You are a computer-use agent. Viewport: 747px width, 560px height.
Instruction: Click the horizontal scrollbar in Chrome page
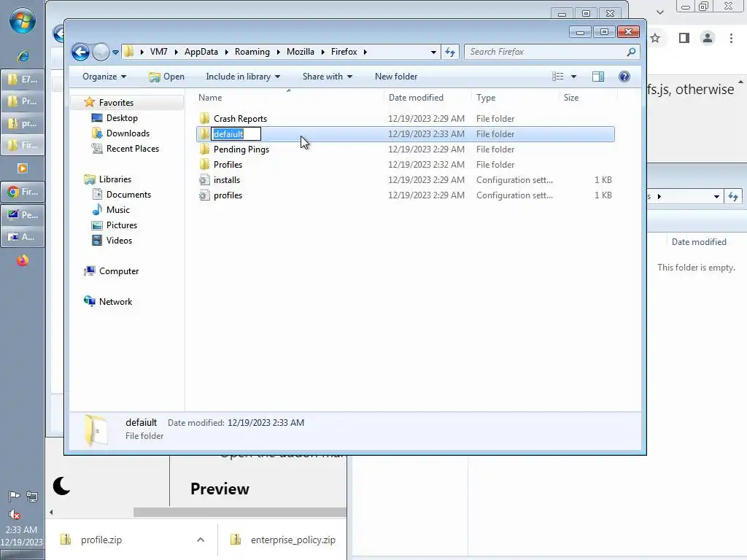(239, 512)
